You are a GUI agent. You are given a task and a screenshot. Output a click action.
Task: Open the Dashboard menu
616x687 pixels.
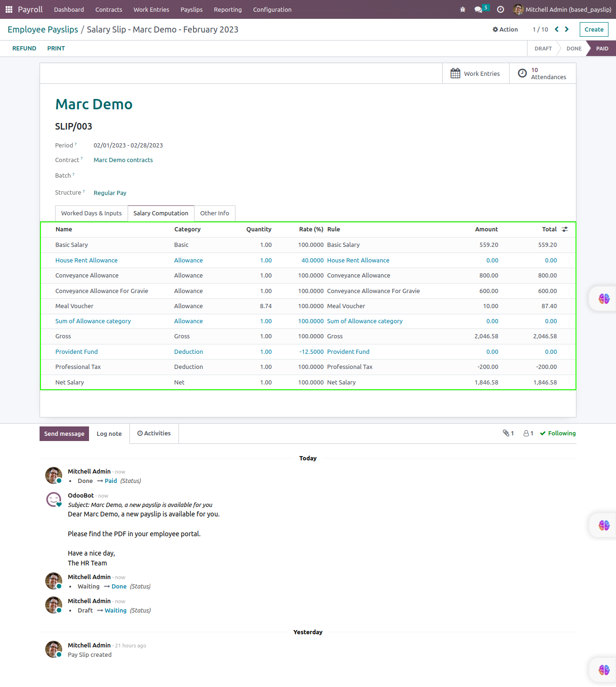pyautogui.click(x=69, y=9)
